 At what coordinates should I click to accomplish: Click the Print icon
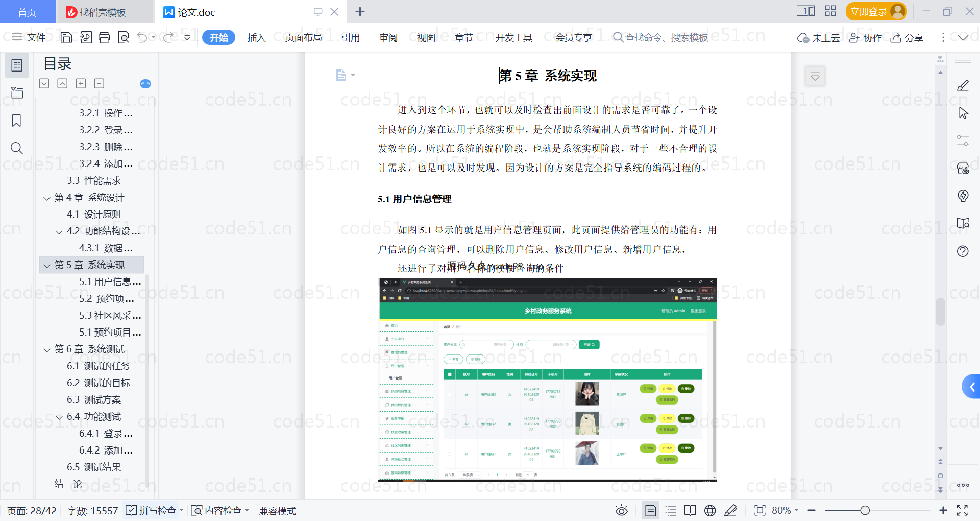tap(104, 37)
